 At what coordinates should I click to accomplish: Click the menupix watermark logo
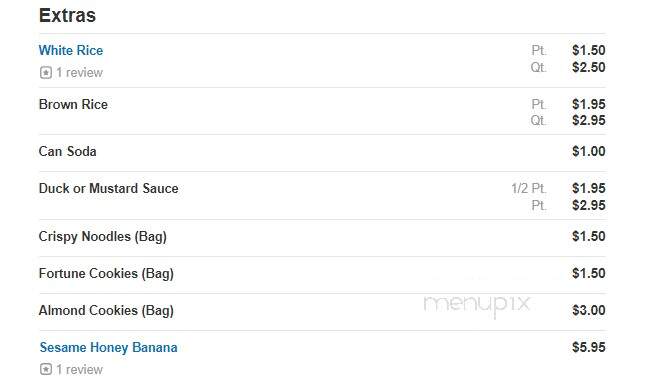point(477,305)
